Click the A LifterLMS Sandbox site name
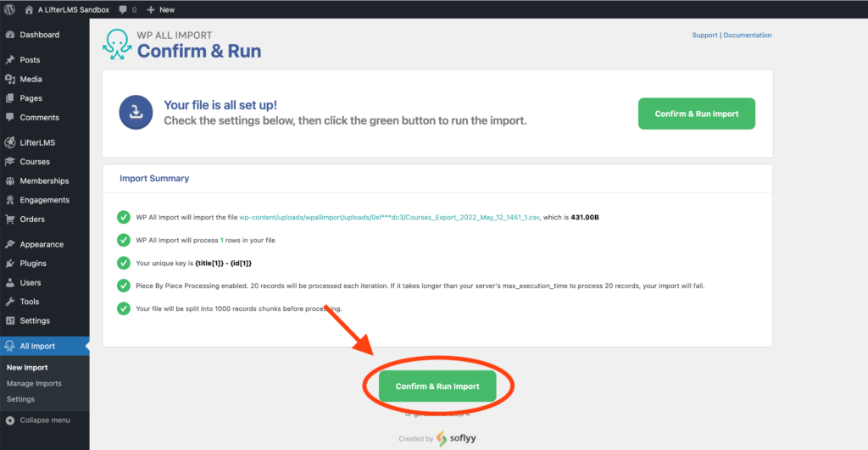The width and height of the screenshot is (868, 450). (x=73, y=9)
